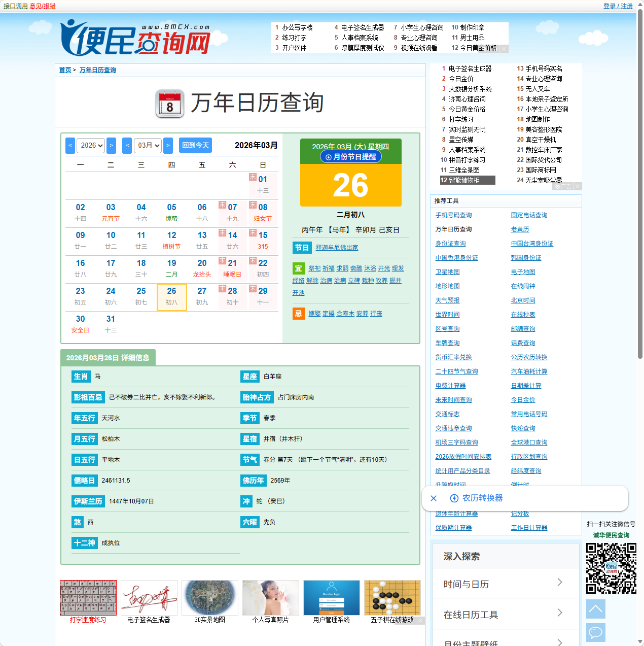Open the 手机号码查询 tool link
This screenshot has width=644, height=646.
tap(453, 215)
